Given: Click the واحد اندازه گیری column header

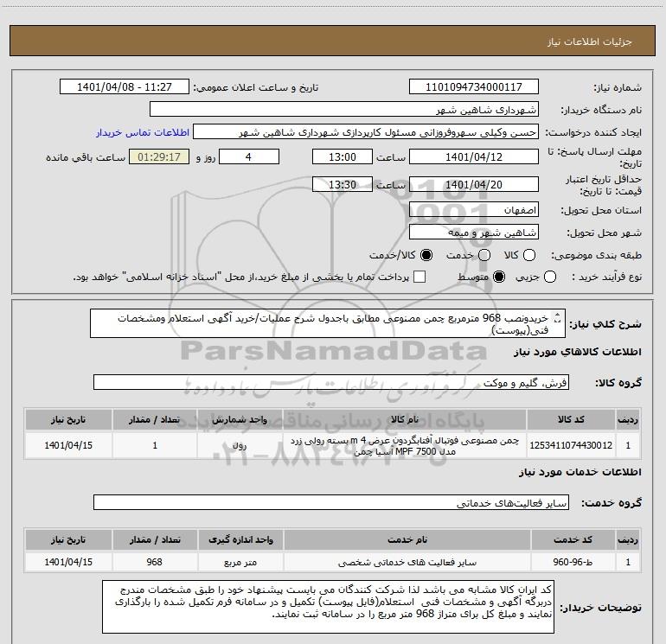Looking at the screenshot, I should pos(240,540).
